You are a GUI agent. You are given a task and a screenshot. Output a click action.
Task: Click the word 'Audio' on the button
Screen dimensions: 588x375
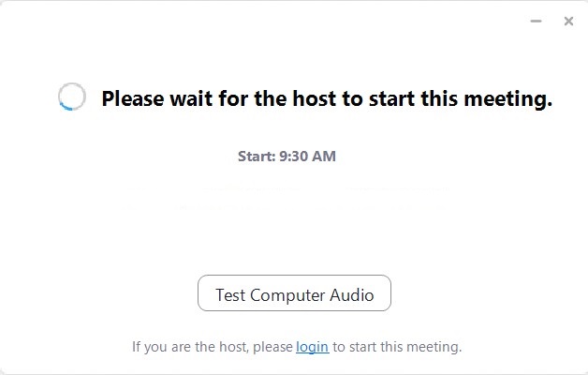(352, 295)
